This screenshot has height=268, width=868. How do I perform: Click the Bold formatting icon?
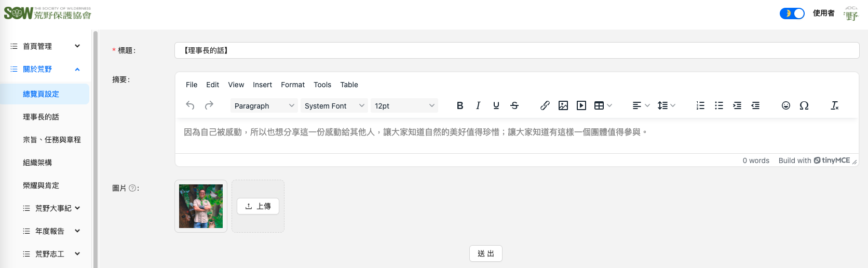460,105
